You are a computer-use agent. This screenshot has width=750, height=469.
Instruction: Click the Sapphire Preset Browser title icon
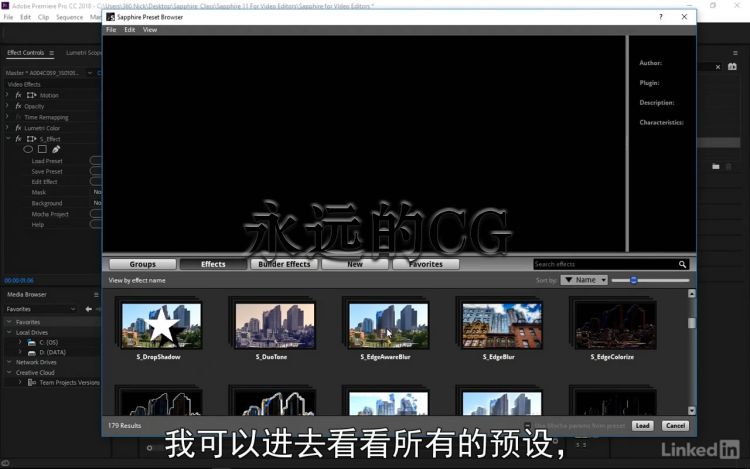(x=110, y=17)
